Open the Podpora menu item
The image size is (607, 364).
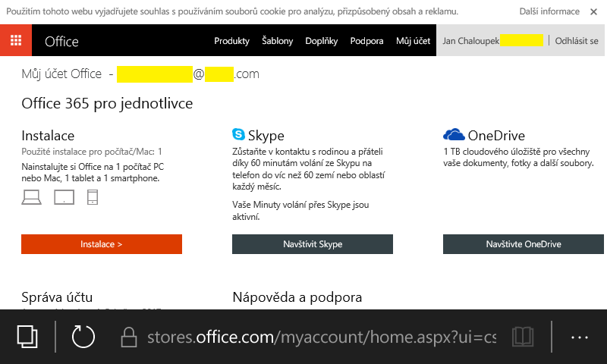366,41
